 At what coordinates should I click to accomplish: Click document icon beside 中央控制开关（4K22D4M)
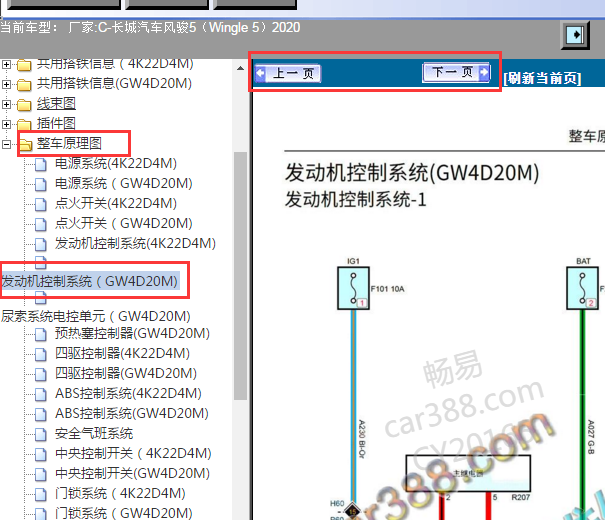pos(41,455)
